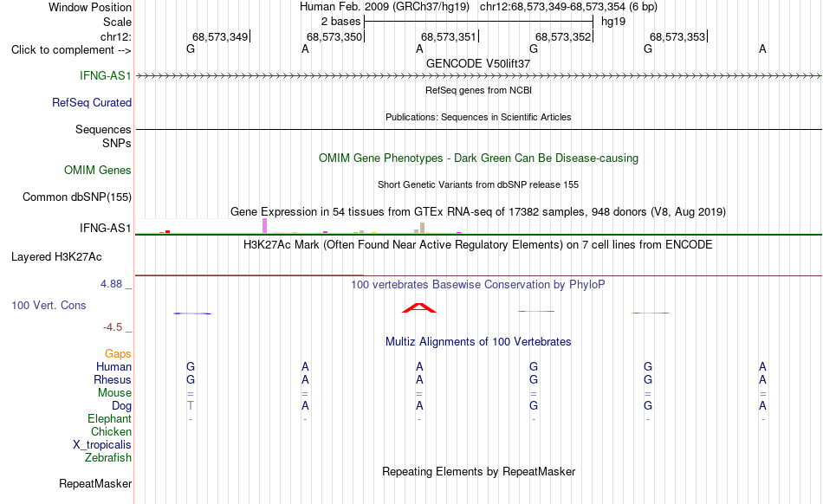Click the tall tan bar in GTEx chart
823x504 pixels.
click(422, 228)
